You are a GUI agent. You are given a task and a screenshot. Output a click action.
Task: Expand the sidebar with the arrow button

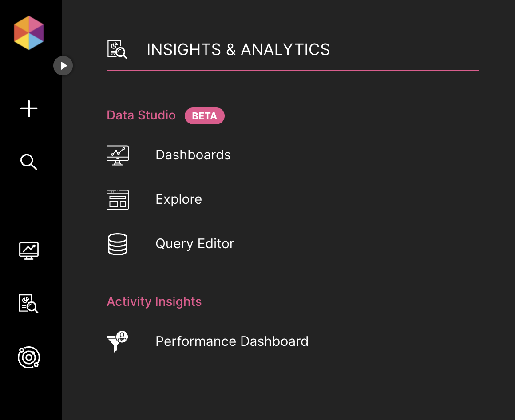point(63,66)
